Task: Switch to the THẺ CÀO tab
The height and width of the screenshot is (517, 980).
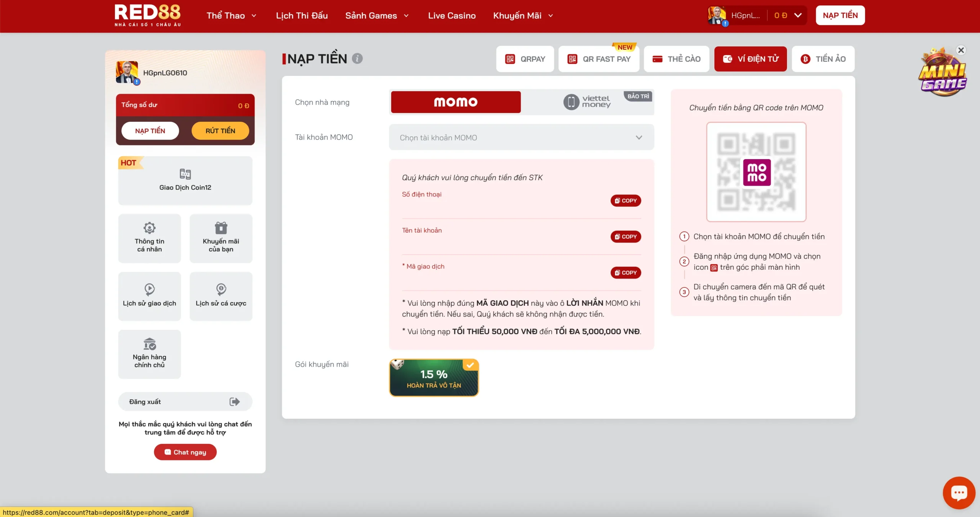Action: 676,59
